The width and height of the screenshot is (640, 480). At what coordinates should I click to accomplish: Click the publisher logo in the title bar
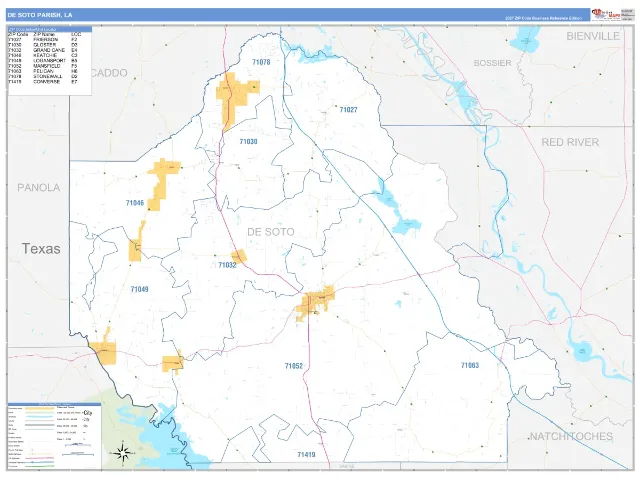click(606, 14)
